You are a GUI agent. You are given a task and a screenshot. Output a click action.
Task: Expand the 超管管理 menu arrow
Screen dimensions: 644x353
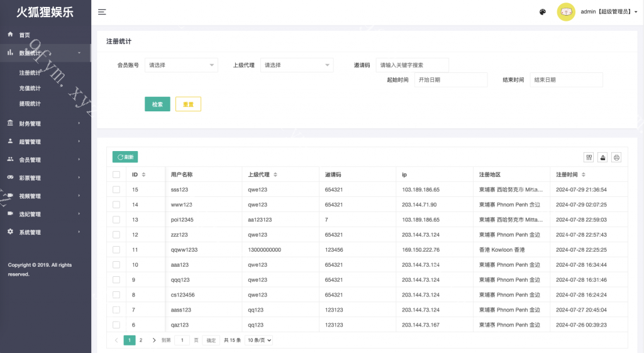coord(79,142)
